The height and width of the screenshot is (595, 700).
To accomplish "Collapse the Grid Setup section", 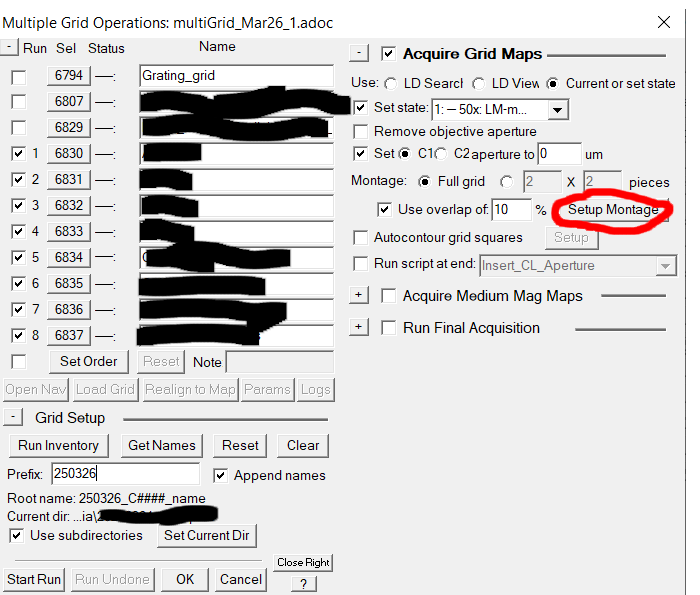I will (13, 417).
